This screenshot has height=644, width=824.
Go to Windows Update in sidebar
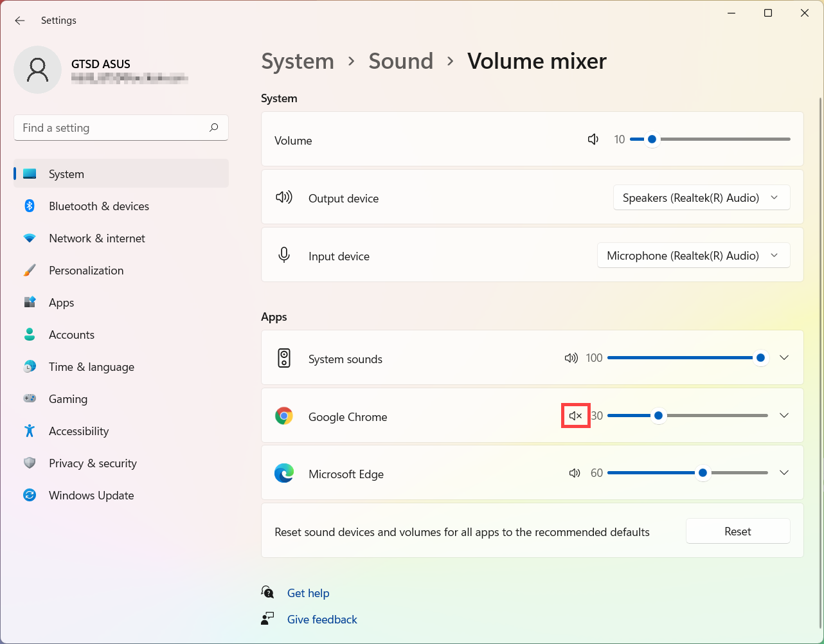pyautogui.click(x=91, y=496)
